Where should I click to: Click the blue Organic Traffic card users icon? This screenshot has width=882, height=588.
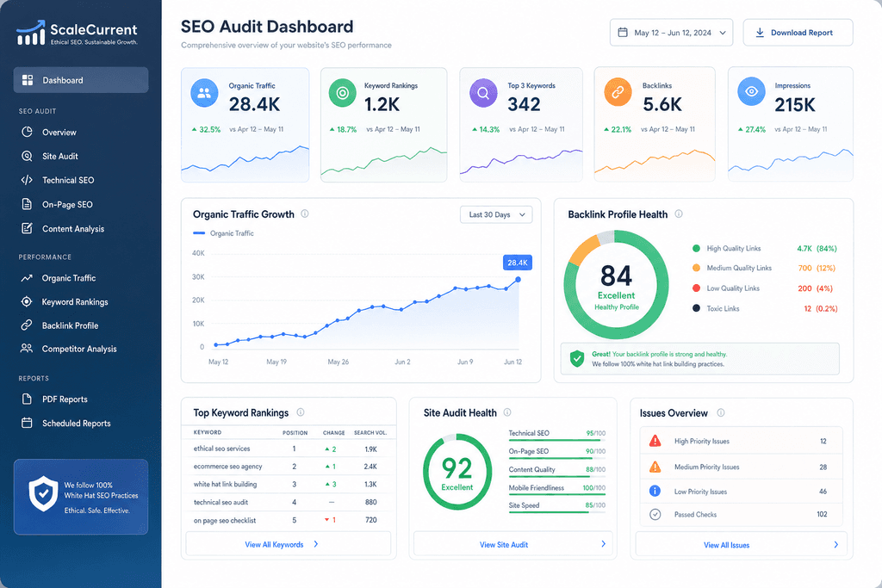click(x=204, y=93)
